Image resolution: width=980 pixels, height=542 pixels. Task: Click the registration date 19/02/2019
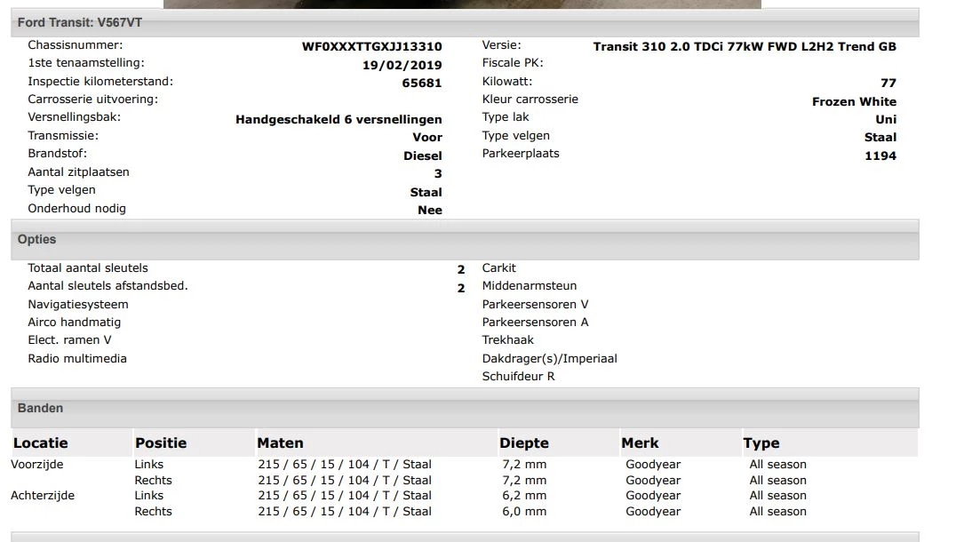click(x=402, y=65)
